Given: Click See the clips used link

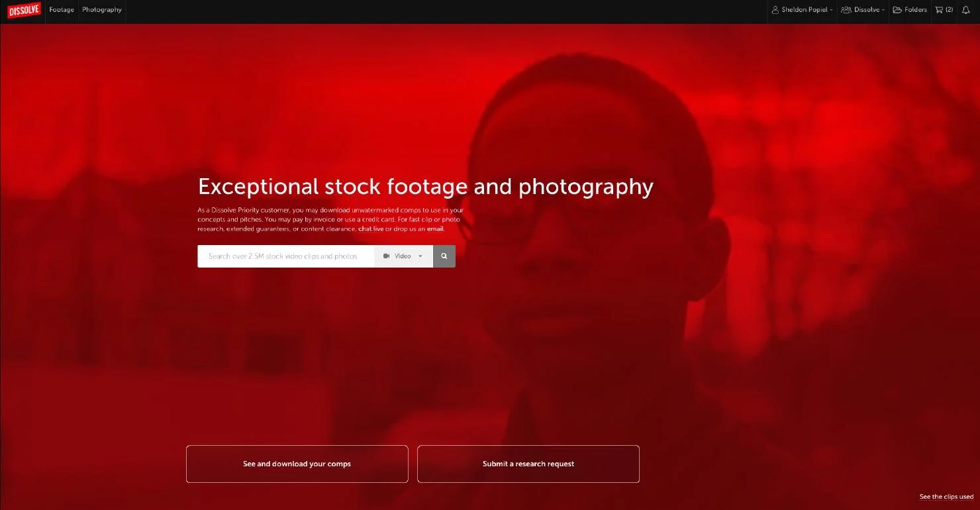Looking at the screenshot, I should pos(946,497).
